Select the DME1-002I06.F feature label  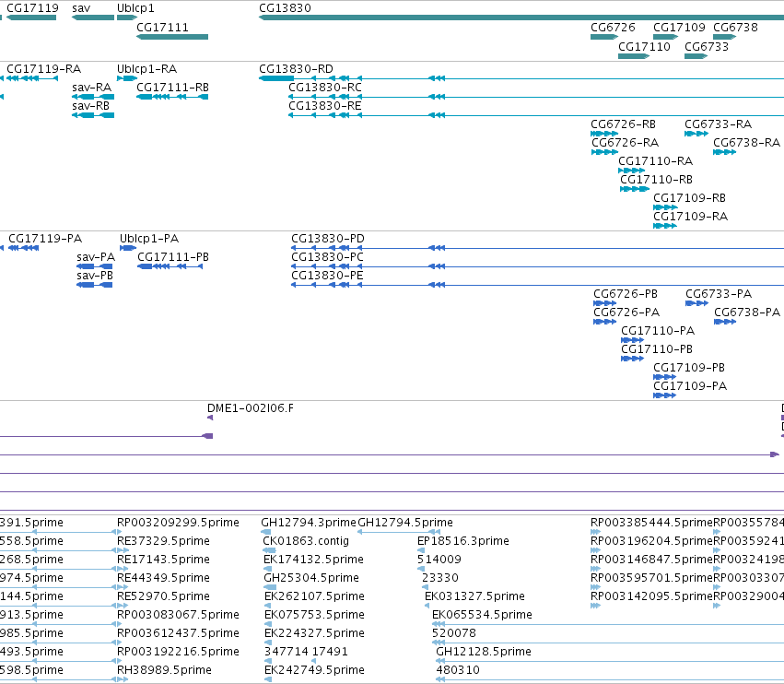point(251,407)
